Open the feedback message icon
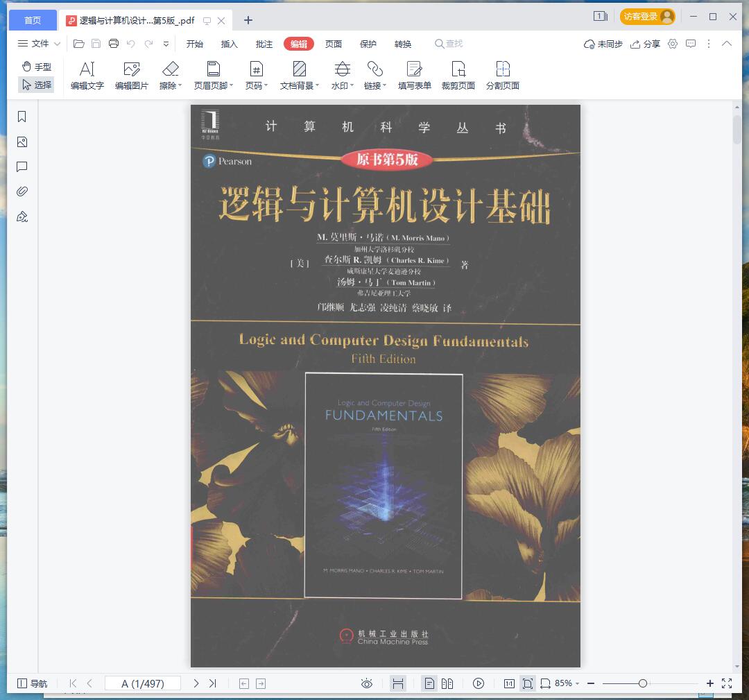Image resolution: width=749 pixels, height=700 pixels. click(x=691, y=44)
